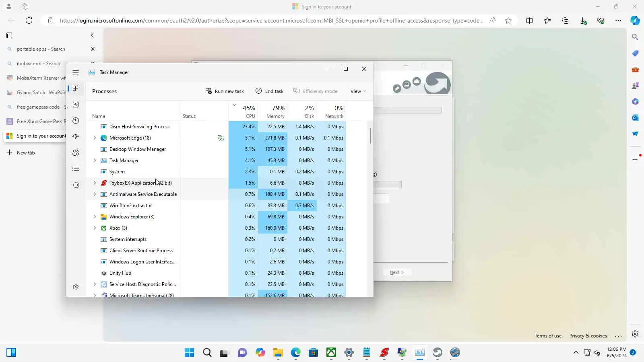Click Run new task in Task Manager
Viewport: 644px width, 362px height.
point(225,91)
